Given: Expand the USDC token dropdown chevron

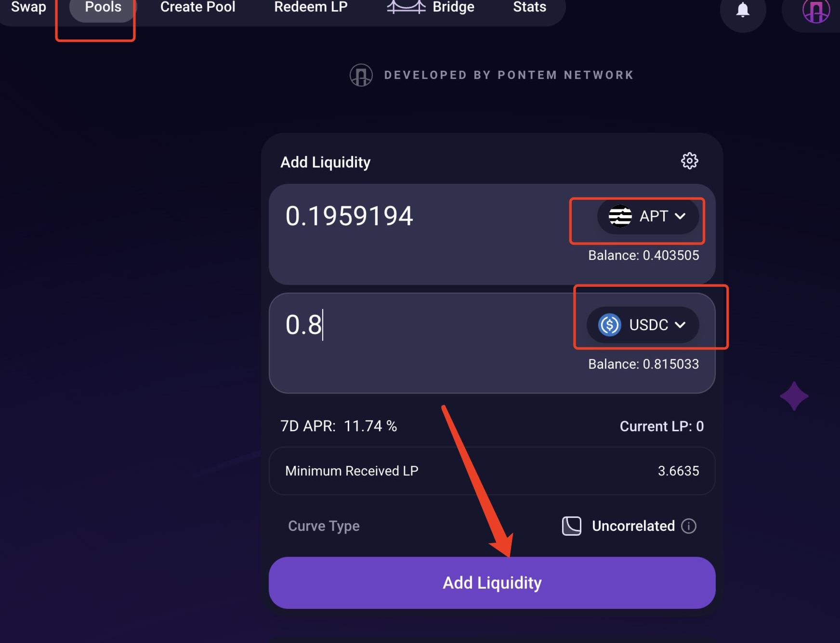Looking at the screenshot, I should (680, 325).
